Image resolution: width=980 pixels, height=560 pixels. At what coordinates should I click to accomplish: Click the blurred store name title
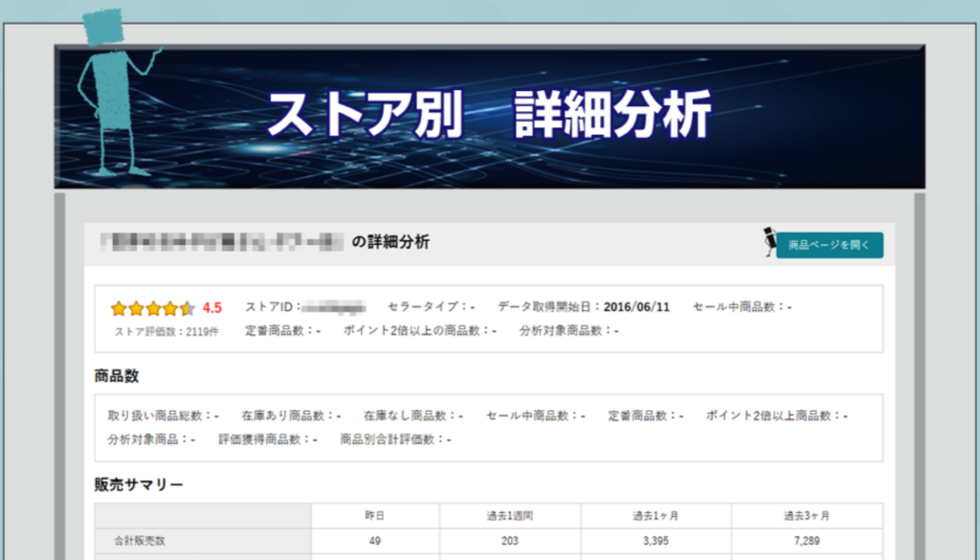222,242
